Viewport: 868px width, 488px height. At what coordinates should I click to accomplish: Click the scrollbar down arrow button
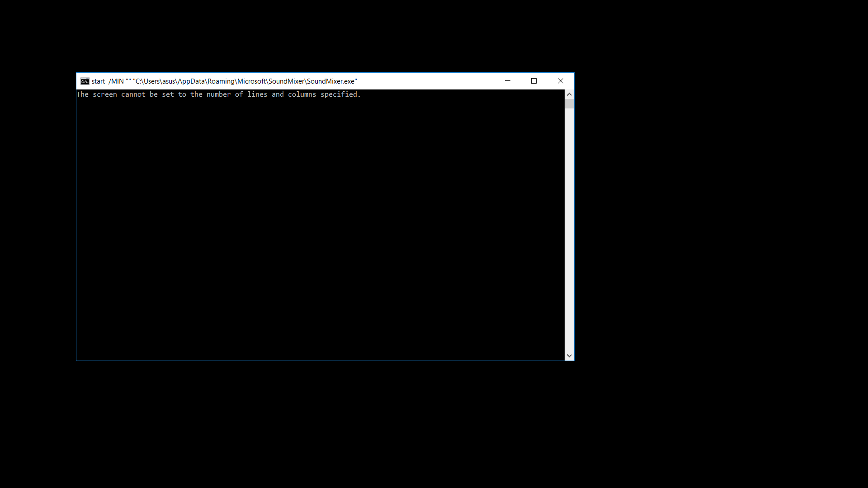point(568,356)
